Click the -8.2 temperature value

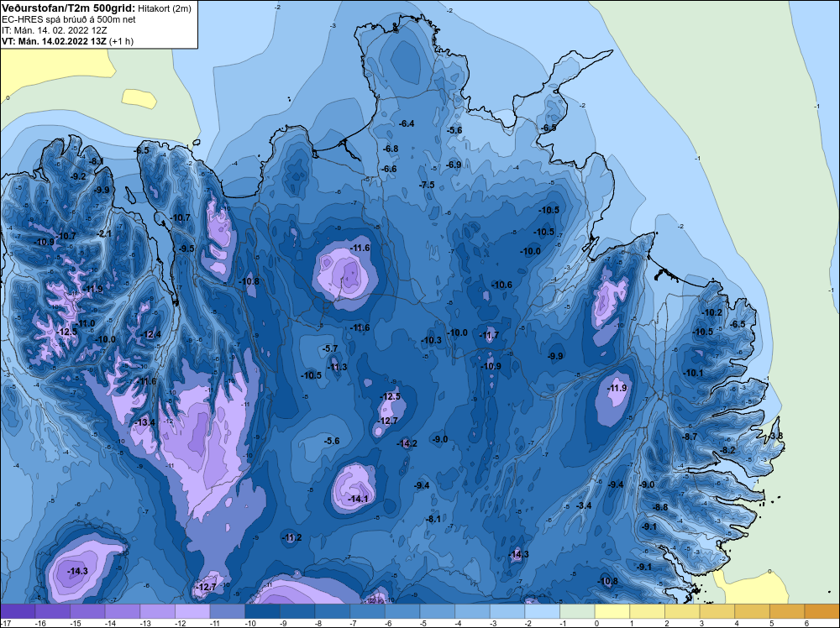[x=728, y=450]
